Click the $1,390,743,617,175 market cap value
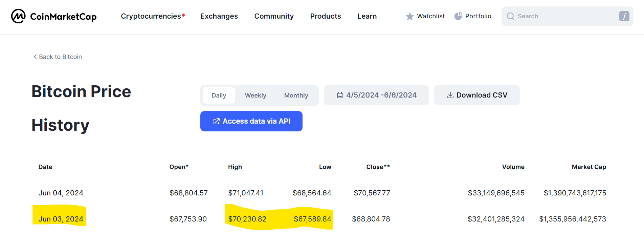Viewport: 644px width, 233px height. (575, 193)
